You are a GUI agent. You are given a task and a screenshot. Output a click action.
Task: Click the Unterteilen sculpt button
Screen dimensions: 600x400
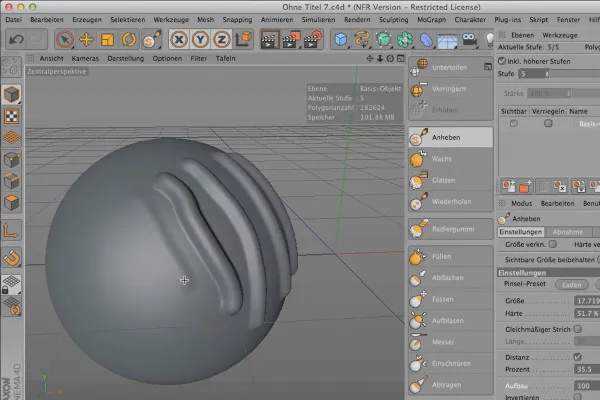(450, 67)
